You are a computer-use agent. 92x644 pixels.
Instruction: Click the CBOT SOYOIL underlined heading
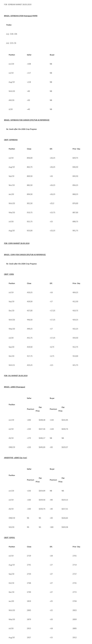(9, 538)
